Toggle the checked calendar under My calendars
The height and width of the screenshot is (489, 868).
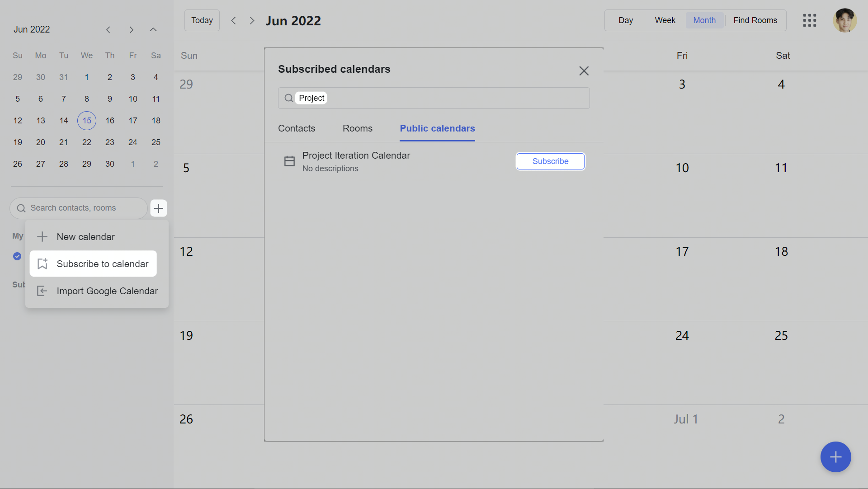pyautogui.click(x=17, y=256)
